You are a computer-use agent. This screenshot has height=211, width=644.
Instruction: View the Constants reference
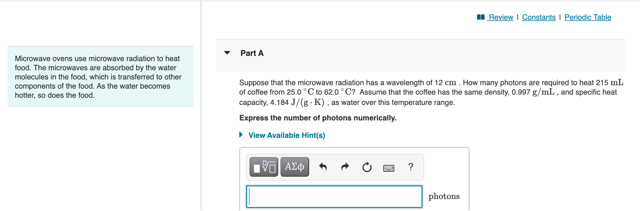point(539,17)
